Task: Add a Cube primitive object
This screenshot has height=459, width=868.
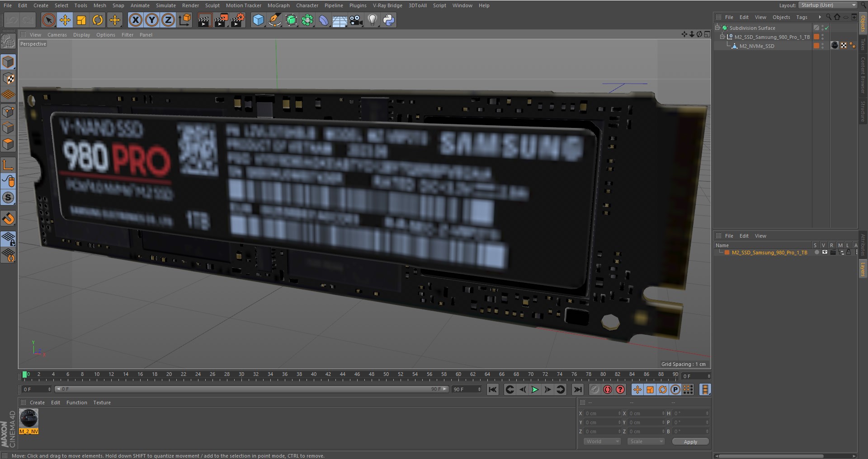Action: pyautogui.click(x=258, y=20)
